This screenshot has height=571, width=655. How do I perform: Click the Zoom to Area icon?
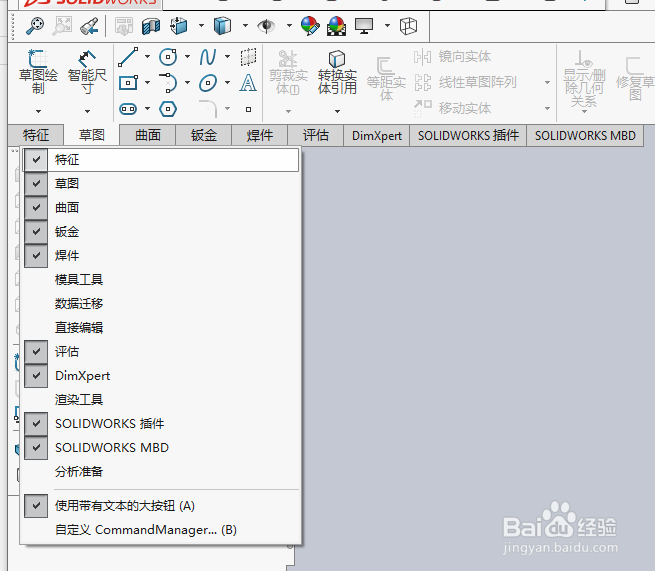tap(62, 25)
